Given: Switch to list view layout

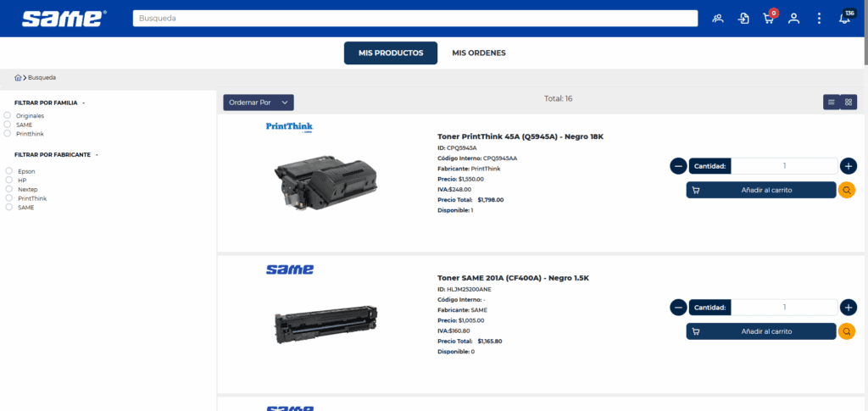Looking at the screenshot, I should [832, 103].
